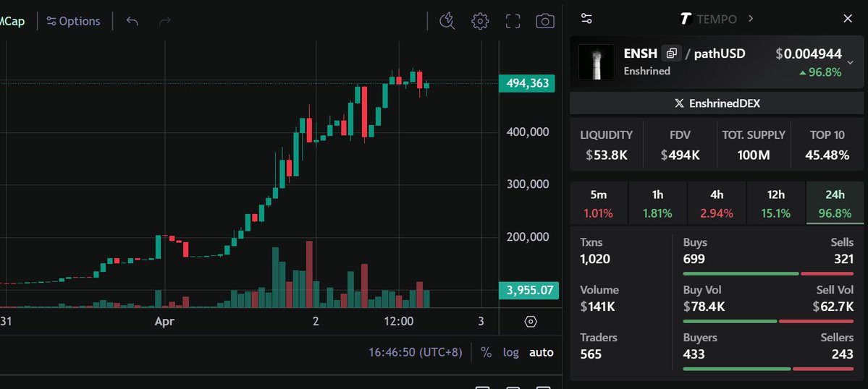Click the Buyers versus Sellers ratio bar
Image resolution: width=868 pixels, height=389 pixels.
[768, 369]
